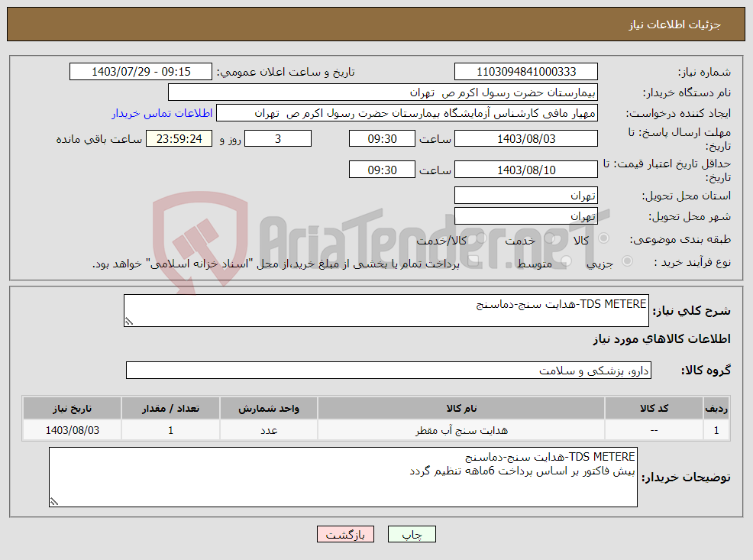Click resize handle of buyer notes textarea
The height and width of the screenshot is (560, 753).
pos(53,502)
